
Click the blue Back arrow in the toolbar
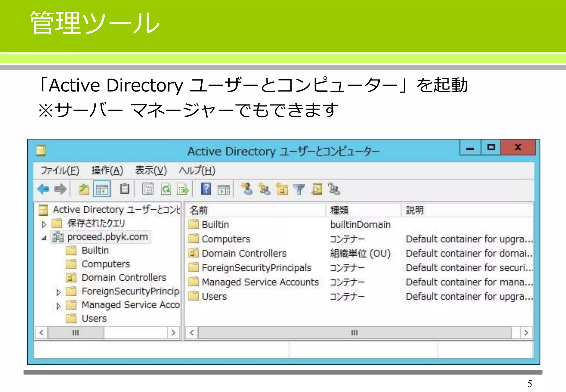point(43,189)
